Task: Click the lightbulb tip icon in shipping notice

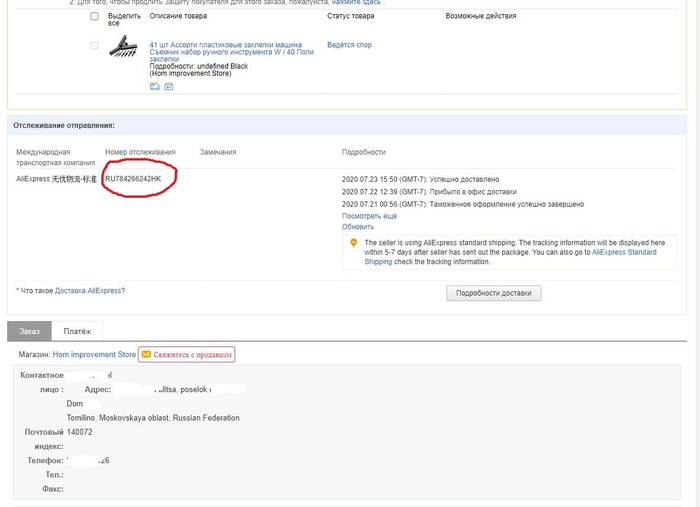Action: coord(353,243)
